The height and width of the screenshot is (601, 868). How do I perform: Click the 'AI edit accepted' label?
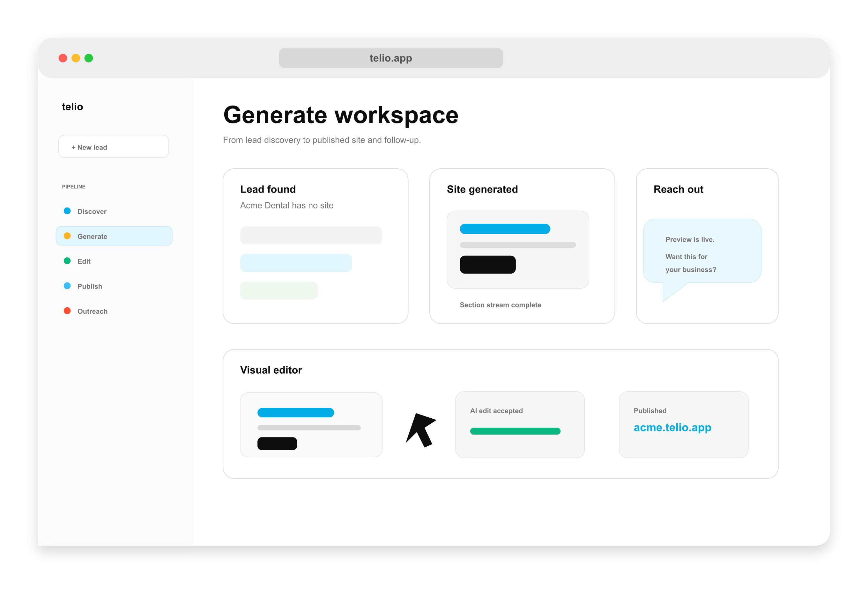pos(496,410)
